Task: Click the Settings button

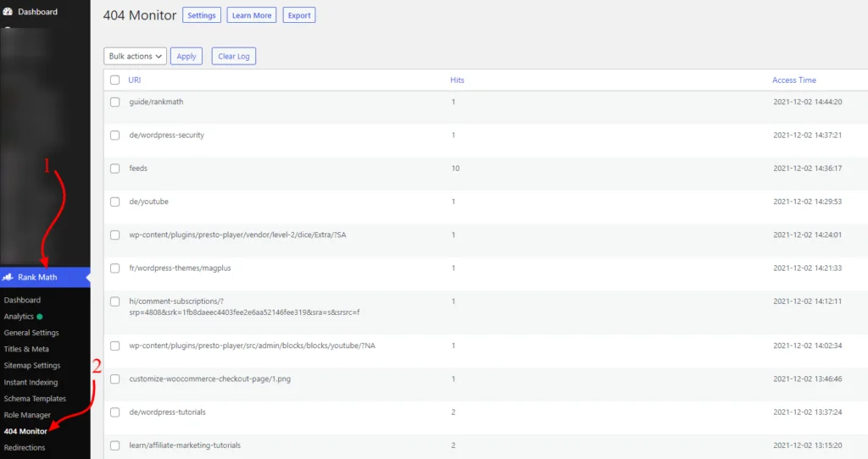Action: click(201, 15)
